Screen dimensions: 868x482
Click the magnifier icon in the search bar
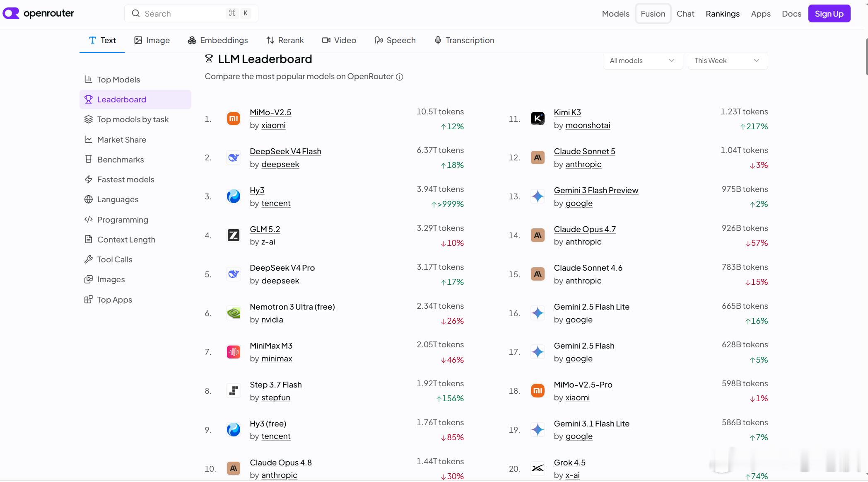(136, 14)
